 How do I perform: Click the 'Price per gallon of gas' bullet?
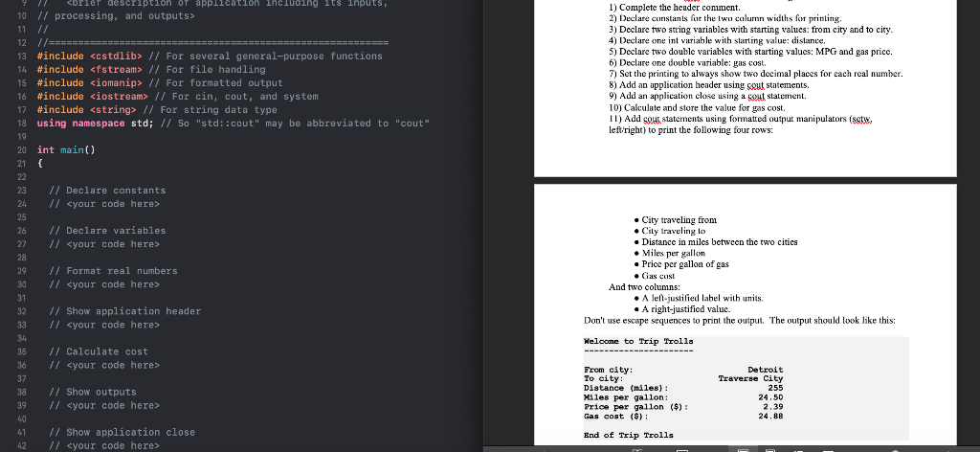[x=685, y=264]
